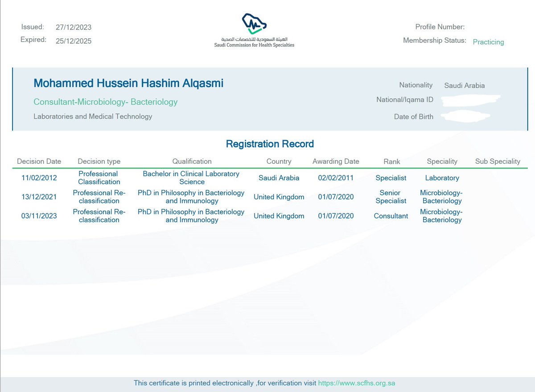535x392 pixels.
Task: Click the Laboratory speciality cell
Action: point(442,178)
